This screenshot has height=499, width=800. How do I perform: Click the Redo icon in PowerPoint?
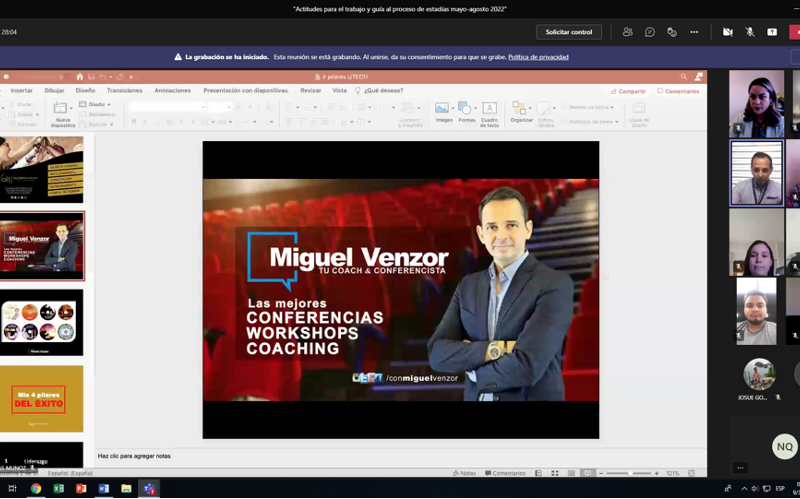[x=119, y=77]
